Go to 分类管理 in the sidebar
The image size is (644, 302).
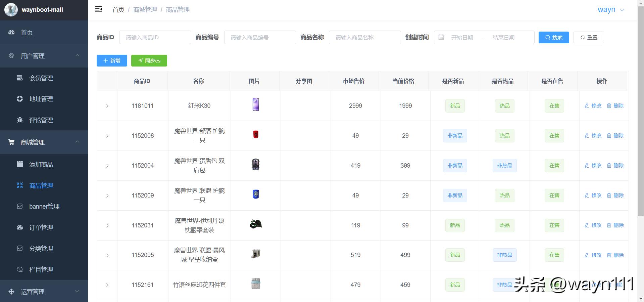(x=41, y=248)
